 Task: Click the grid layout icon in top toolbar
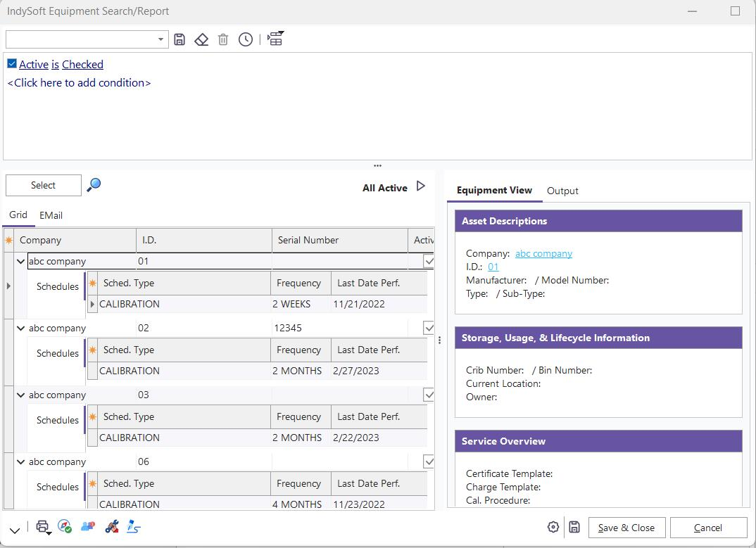(275, 39)
